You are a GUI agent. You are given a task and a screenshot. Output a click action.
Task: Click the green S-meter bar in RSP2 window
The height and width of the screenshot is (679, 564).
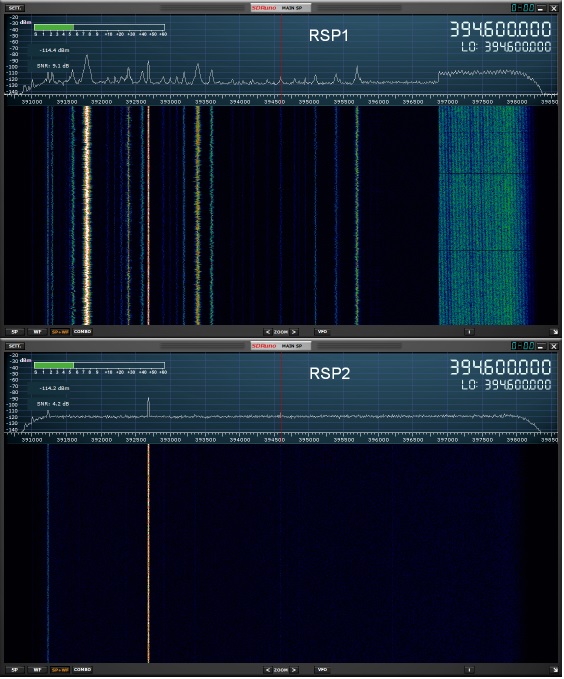(x=54, y=365)
